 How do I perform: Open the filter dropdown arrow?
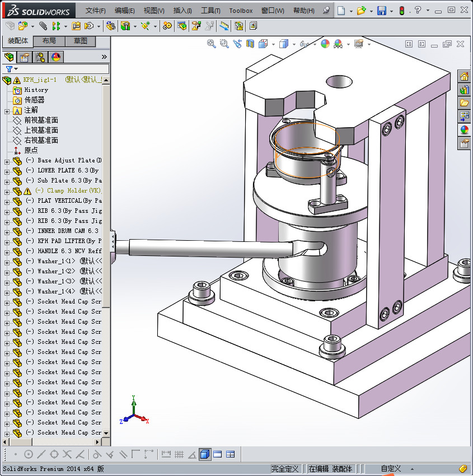point(16,69)
